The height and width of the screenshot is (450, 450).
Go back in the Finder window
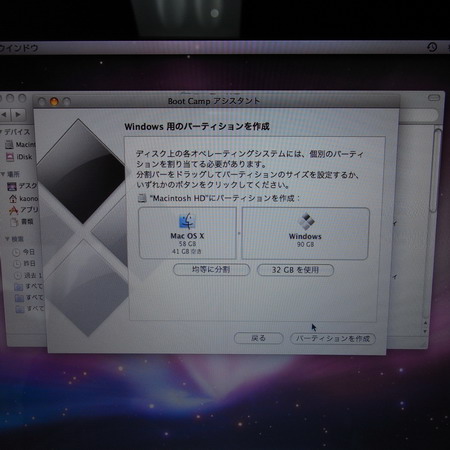5,115
